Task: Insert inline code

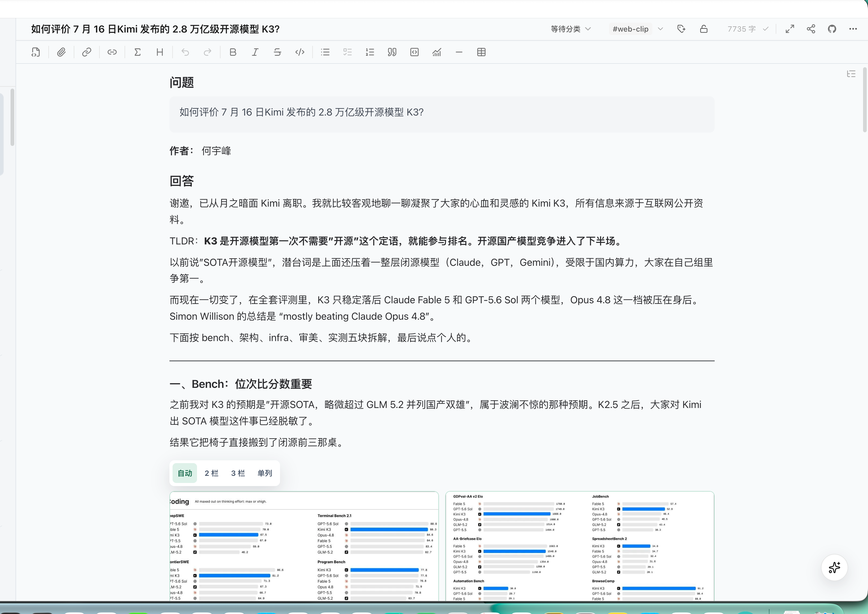Action: pyautogui.click(x=300, y=52)
